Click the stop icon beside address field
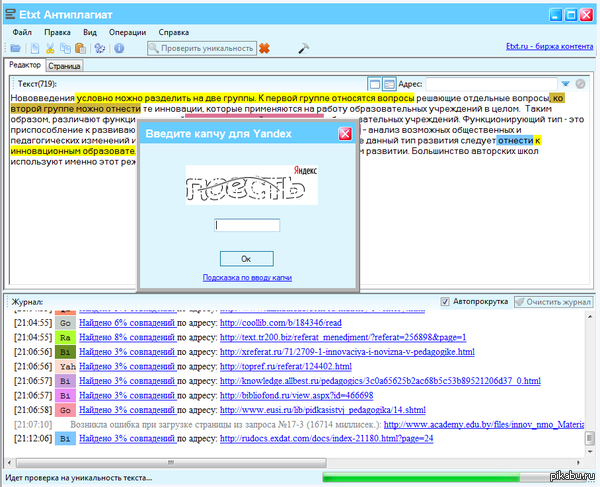 [x=580, y=84]
